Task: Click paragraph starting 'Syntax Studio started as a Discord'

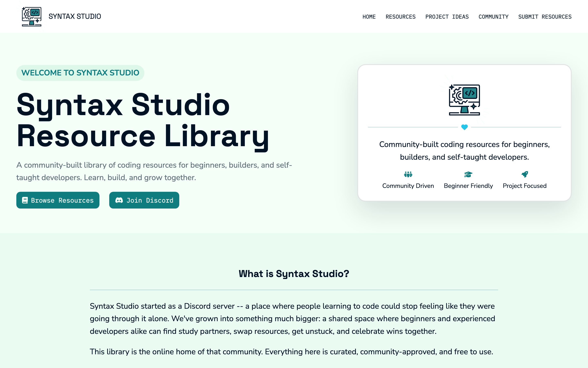Action: [293, 319]
